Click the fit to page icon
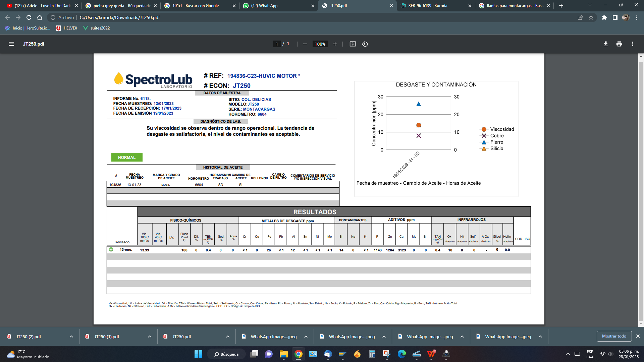 click(353, 44)
